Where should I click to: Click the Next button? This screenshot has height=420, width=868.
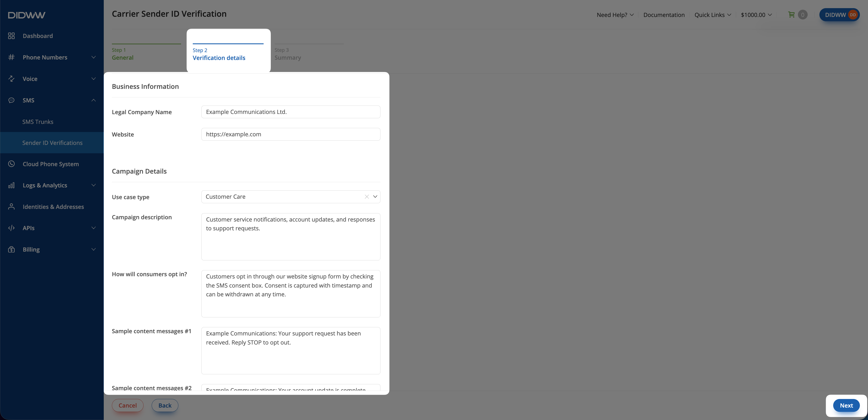(x=846, y=405)
